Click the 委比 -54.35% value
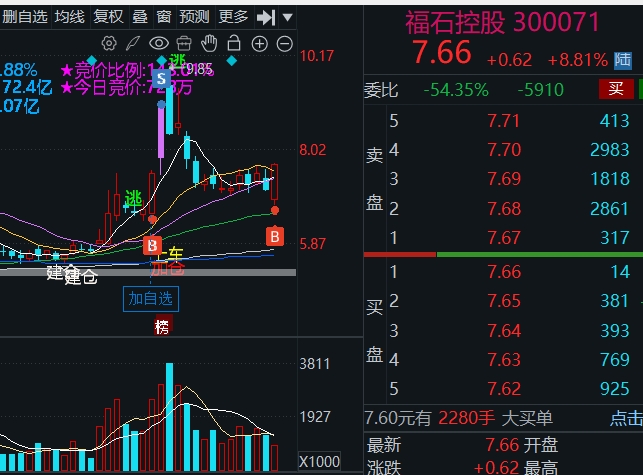 coord(456,89)
